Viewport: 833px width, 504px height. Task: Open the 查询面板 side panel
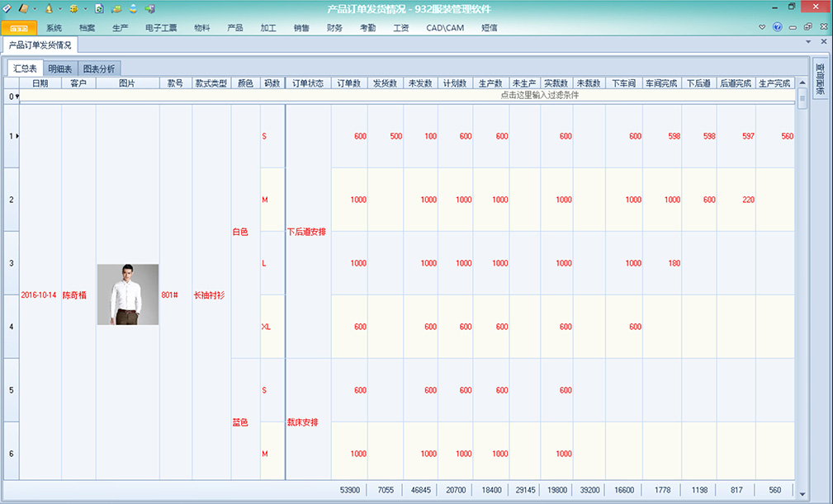820,80
